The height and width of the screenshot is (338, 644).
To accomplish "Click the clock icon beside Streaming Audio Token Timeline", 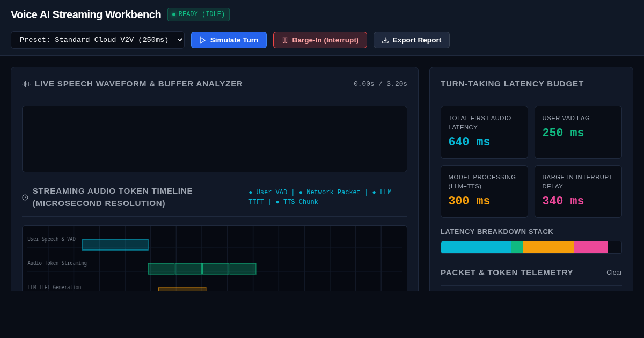I will click(x=25, y=197).
